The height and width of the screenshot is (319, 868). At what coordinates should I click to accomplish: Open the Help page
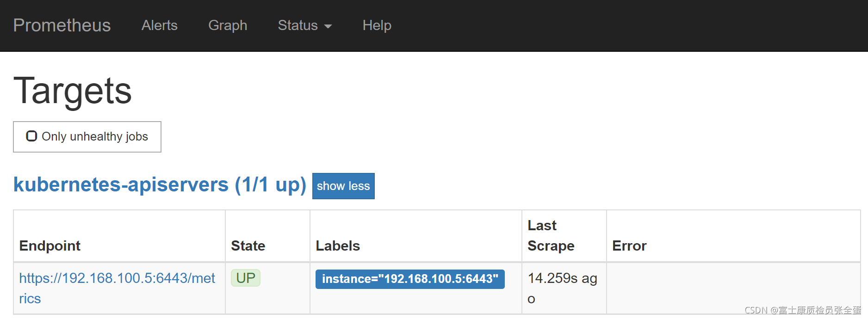(x=377, y=25)
